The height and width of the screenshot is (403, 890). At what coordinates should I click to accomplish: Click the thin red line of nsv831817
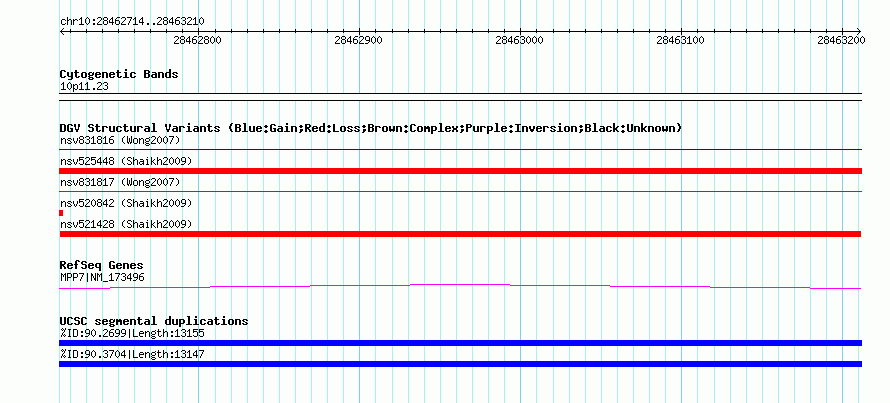(x=460, y=192)
